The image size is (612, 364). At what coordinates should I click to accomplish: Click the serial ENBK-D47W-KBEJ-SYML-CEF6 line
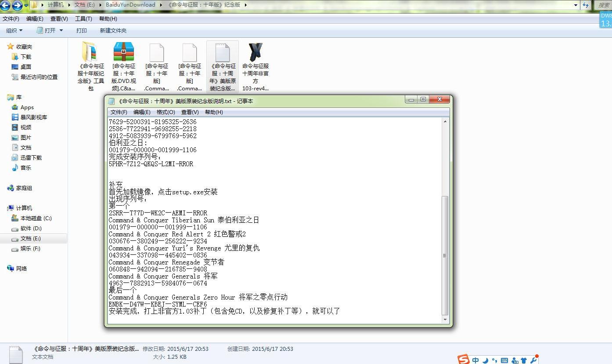coord(158,304)
